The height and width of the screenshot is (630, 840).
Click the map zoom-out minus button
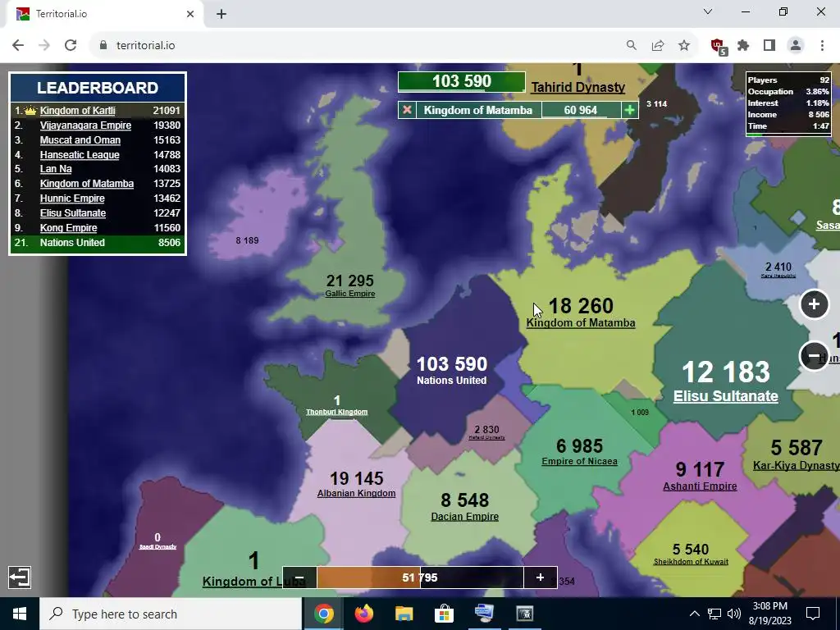(x=814, y=355)
